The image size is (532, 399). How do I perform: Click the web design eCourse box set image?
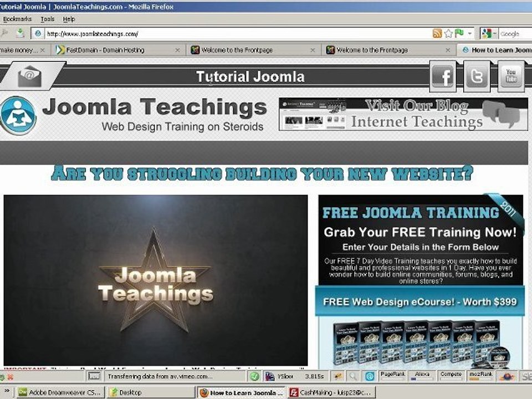422,344
